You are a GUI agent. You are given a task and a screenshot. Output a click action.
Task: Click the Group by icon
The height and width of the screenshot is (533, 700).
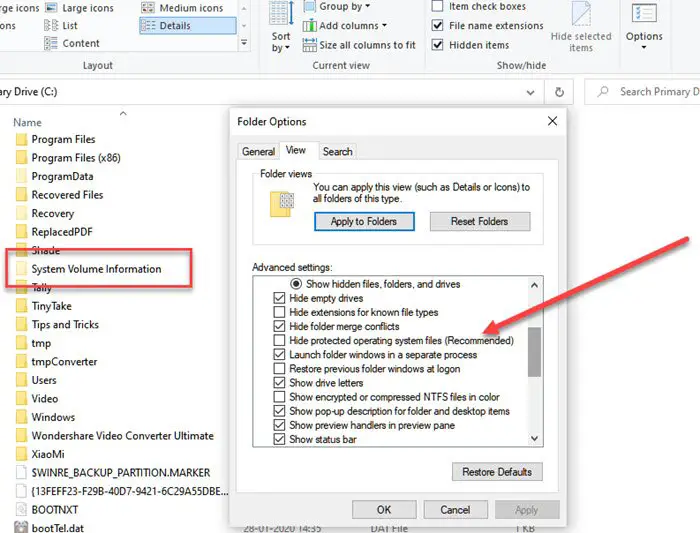point(309,6)
